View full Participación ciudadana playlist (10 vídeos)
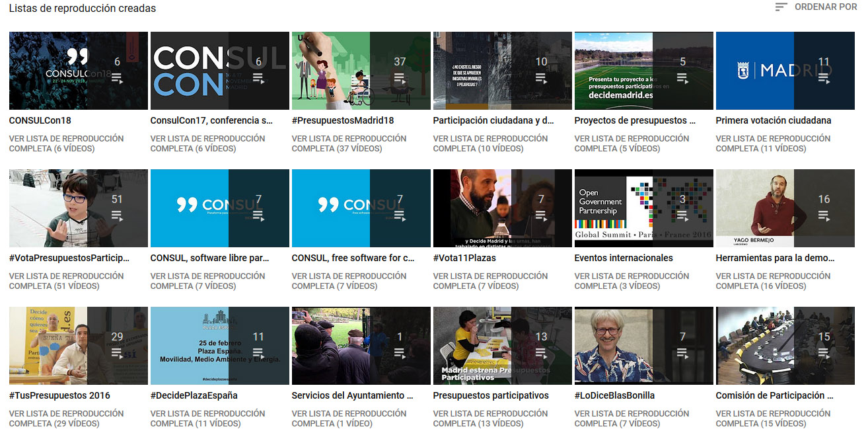 click(x=490, y=143)
